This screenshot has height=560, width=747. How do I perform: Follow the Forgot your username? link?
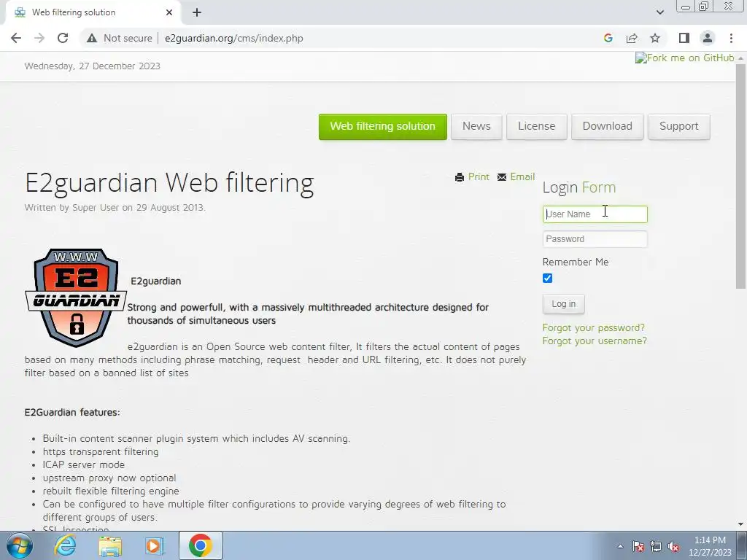tap(595, 341)
